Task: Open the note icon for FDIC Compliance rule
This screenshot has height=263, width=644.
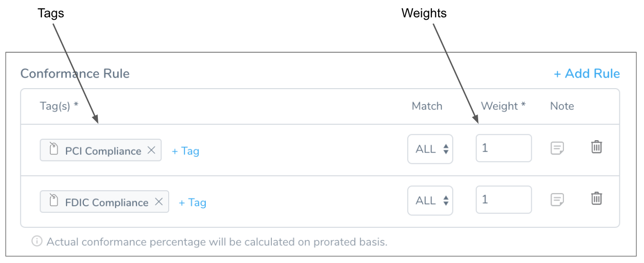Action: [x=557, y=199]
